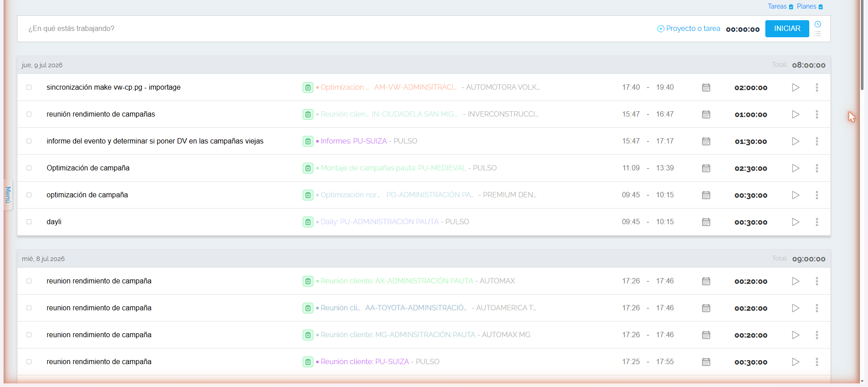Open calendar for AUTOMAX 17:26 entry
868x387 pixels.
point(706,281)
